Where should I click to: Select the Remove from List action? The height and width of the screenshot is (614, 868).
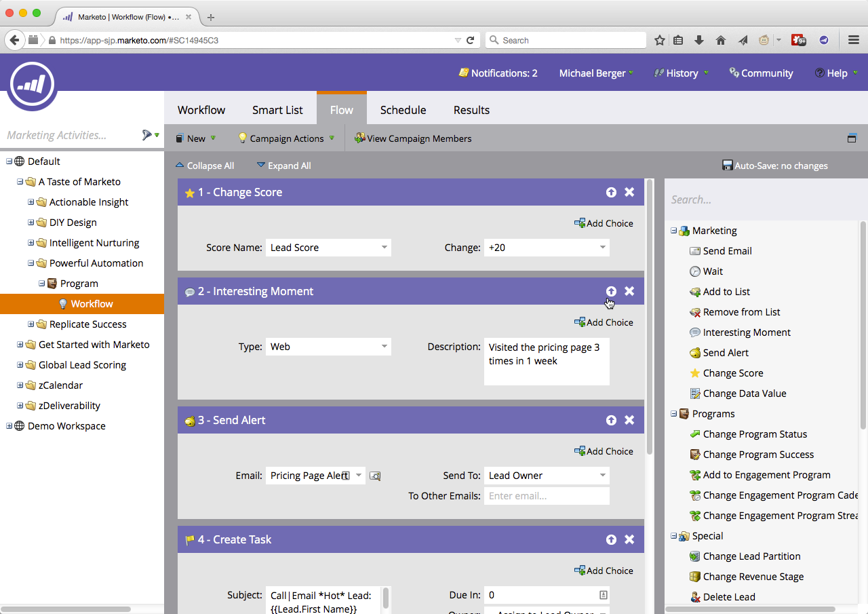point(742,311)
